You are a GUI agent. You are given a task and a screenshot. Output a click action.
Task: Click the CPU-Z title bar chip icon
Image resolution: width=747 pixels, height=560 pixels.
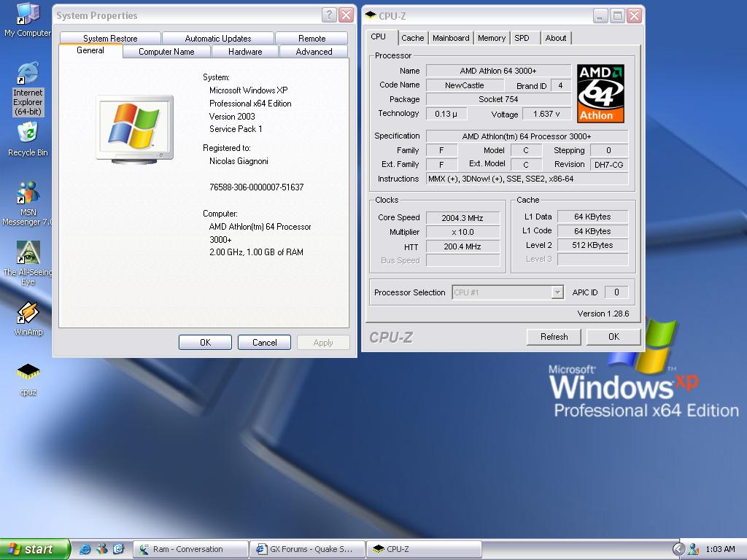pos(370,15)
